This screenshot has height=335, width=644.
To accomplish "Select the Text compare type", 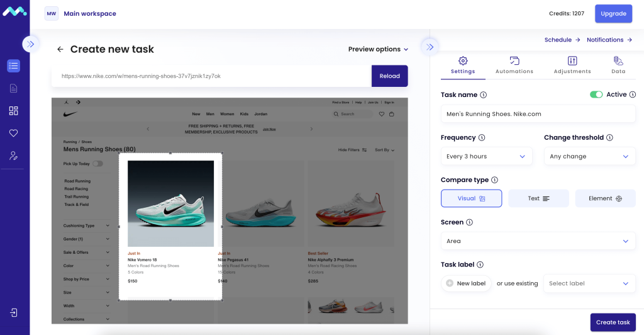I will click(538, 198).
